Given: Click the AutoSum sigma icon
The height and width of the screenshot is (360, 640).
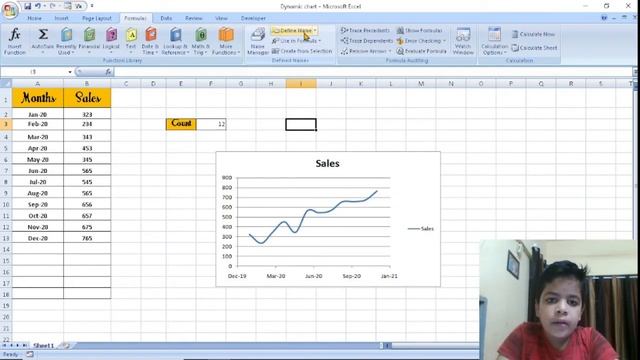Looking at the screenshot, I should 42,34.
